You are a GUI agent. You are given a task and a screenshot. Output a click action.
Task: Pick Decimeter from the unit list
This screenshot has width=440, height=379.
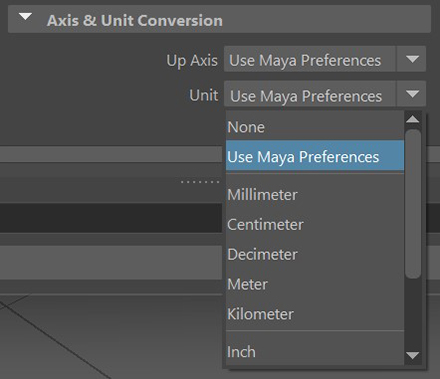[315, 254]
